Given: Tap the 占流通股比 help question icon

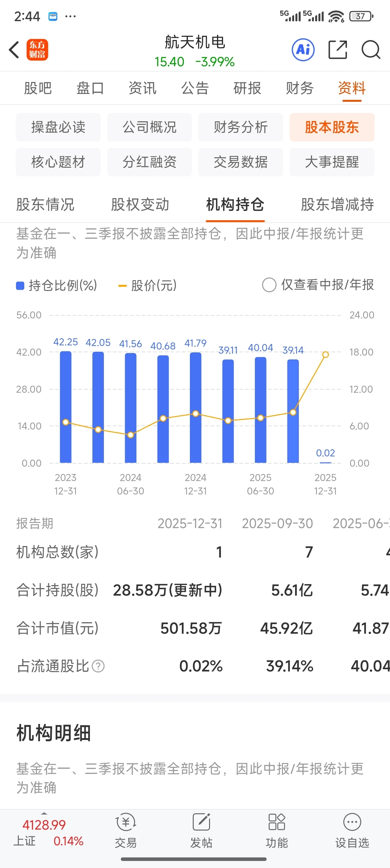Looking at the screenshot, I should pos(98,666).
